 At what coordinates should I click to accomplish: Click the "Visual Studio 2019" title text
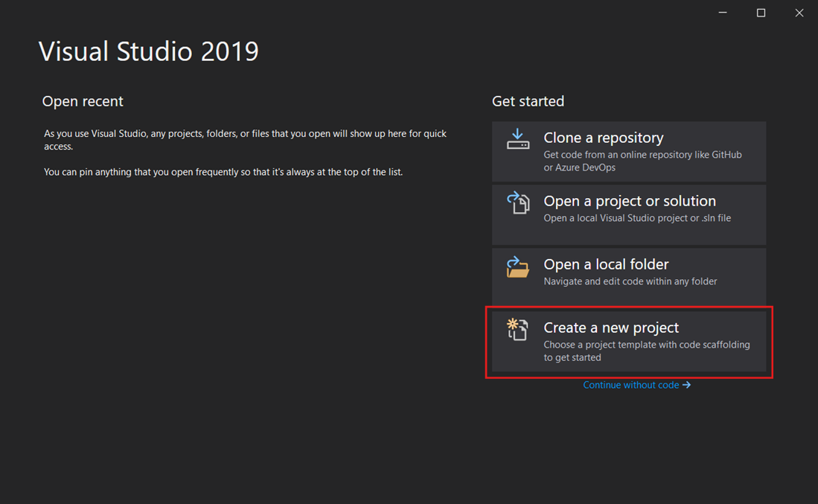tap(148, 51)
